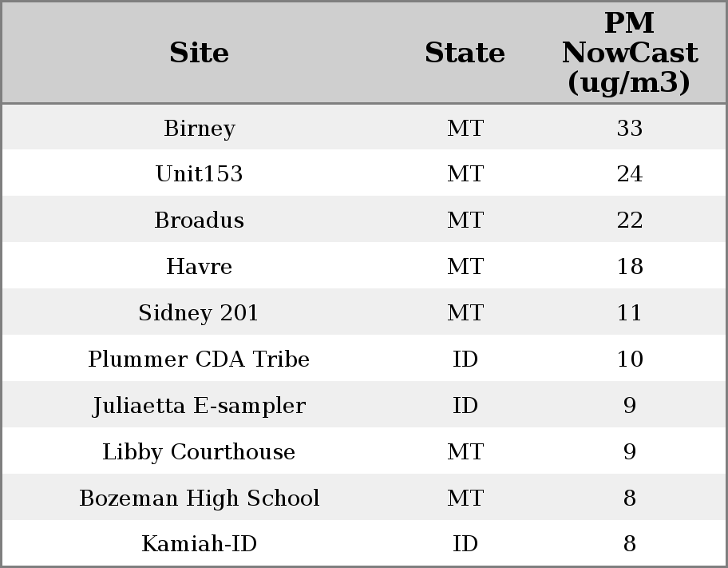Select Havre's PM value of 18

[629, 266]
